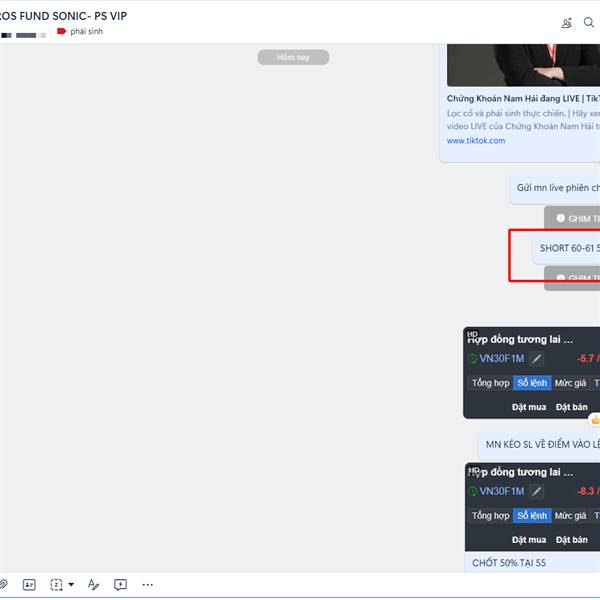This screenshot has height=600, width=600.
Task: Open "Chứng Khoán Nam Hải đang LIVE" link title
Action: click(523, 99)
